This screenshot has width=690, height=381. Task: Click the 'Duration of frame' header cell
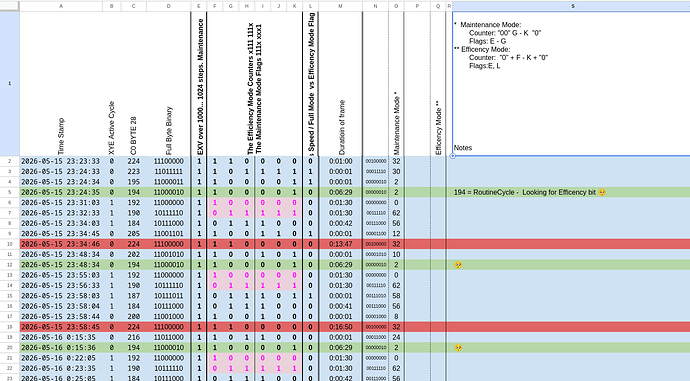tap(340, 84)
